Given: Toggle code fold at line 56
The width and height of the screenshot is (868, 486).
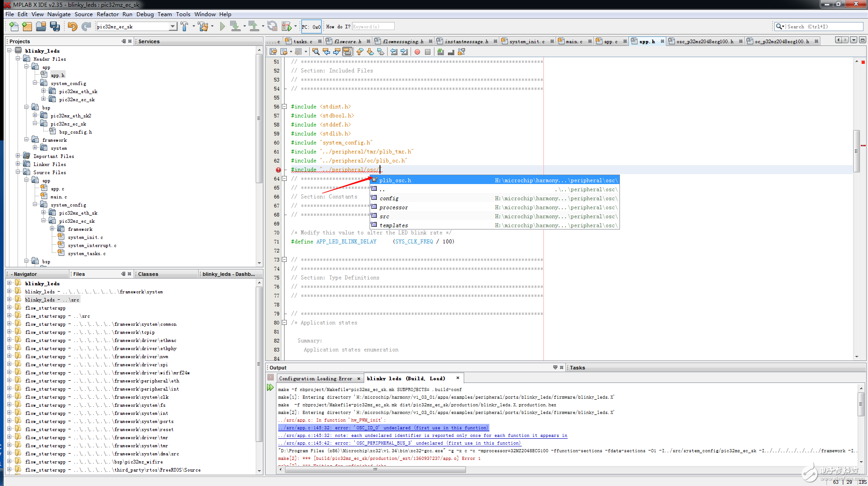Looking at the screenshot, I should (284, 107).
